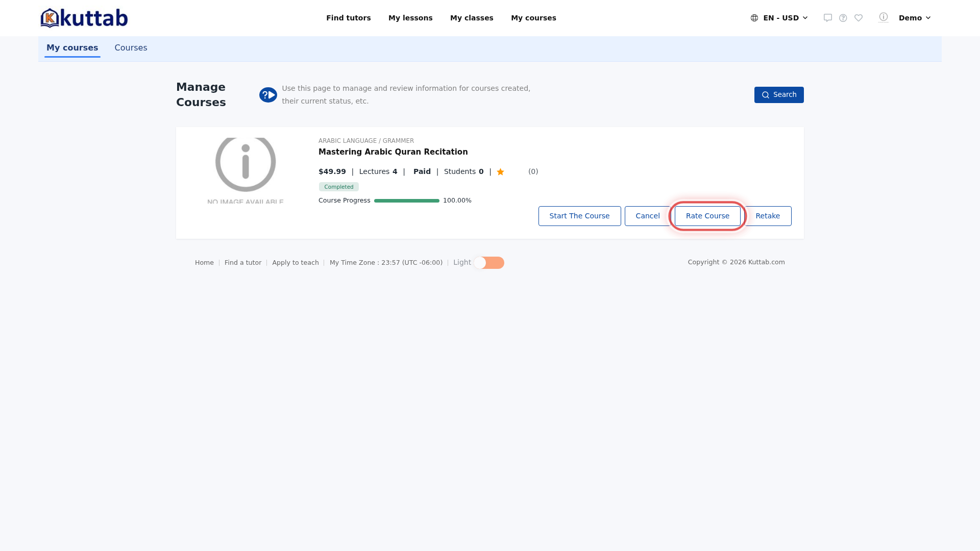The image size is (980, 551).
Task: Click the blue Search button
Action: [x=779, y=95]
